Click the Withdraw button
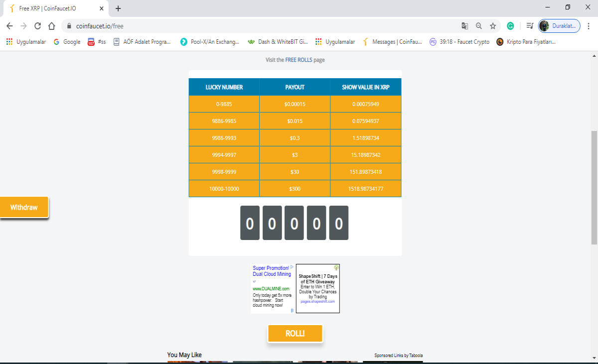Image resolution: width=598 pixels, height=364 pixels. [x=24, y=207]
